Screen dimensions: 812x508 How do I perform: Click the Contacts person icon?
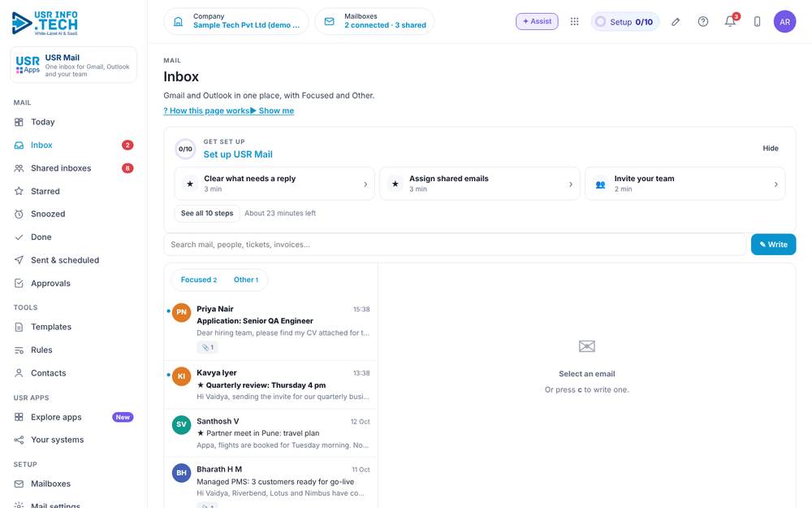(19, 373)
